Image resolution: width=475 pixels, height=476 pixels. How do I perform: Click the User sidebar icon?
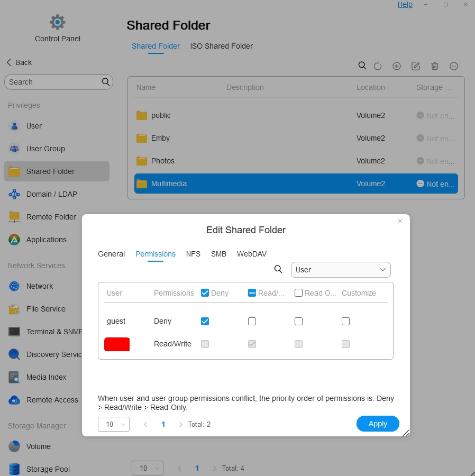click(x=14, y=126)
